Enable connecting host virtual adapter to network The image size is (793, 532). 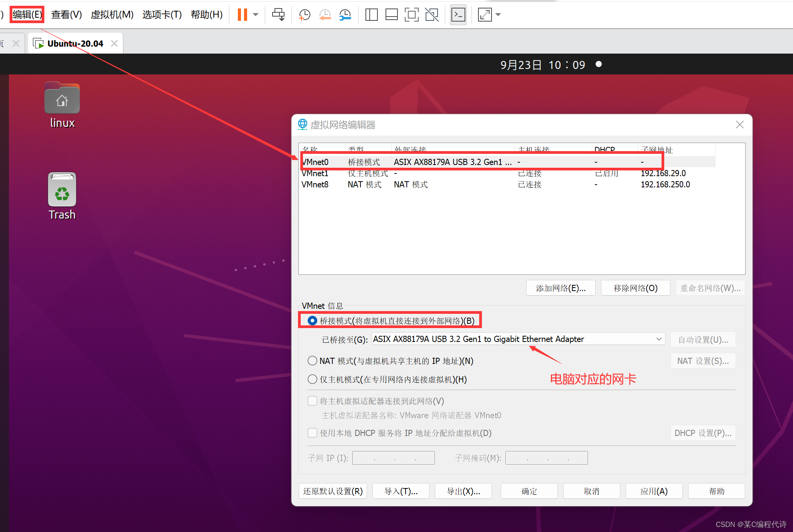[312, 401]
